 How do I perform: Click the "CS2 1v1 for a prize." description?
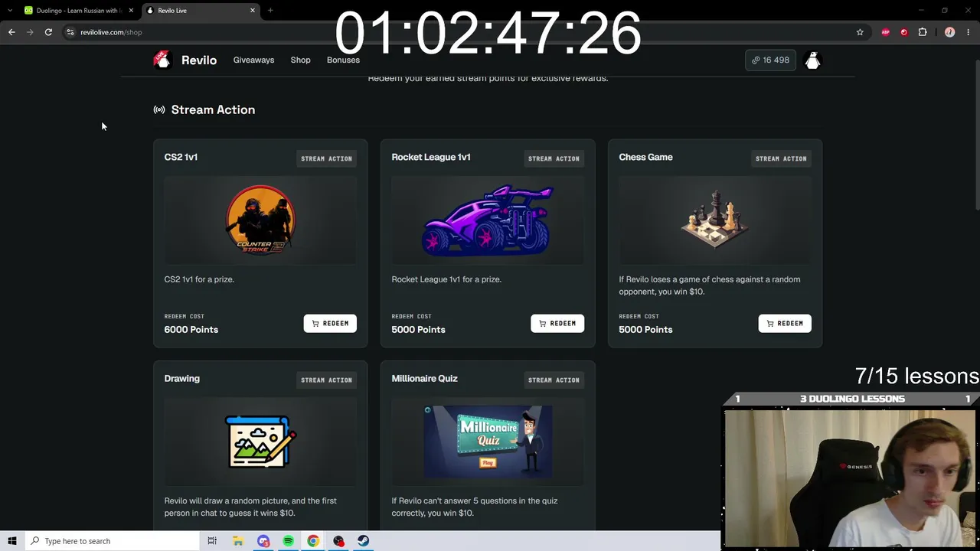199,279
